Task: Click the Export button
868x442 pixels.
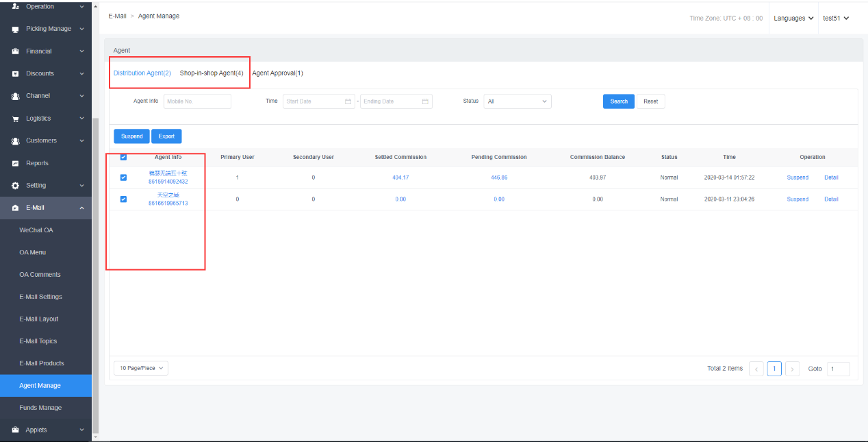Action: coord(166,136)
